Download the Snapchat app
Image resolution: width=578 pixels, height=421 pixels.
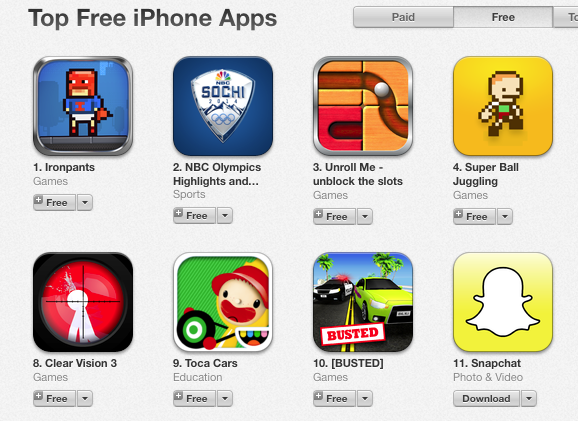point(487,399)
